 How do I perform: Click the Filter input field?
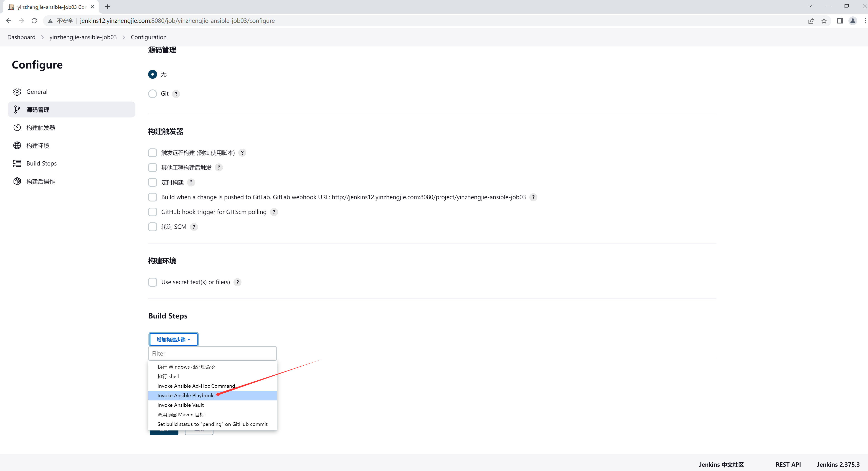212,353
